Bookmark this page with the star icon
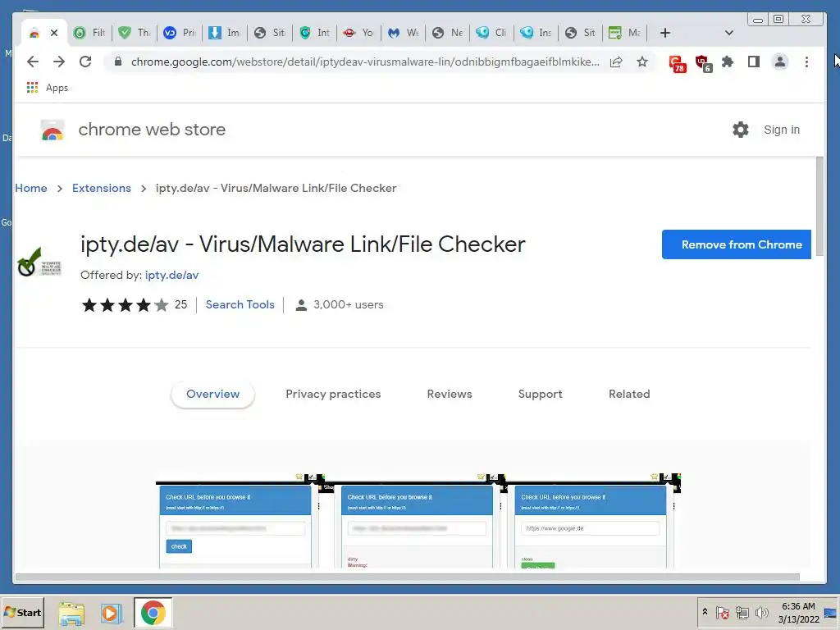The width and height of the screenshot is (840, 630). (x=642, y=62)
